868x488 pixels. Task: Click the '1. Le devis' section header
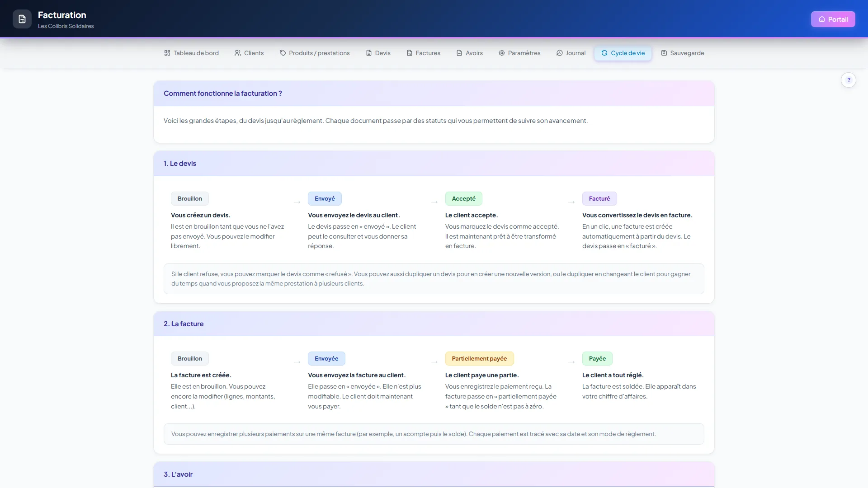(434, 163)
